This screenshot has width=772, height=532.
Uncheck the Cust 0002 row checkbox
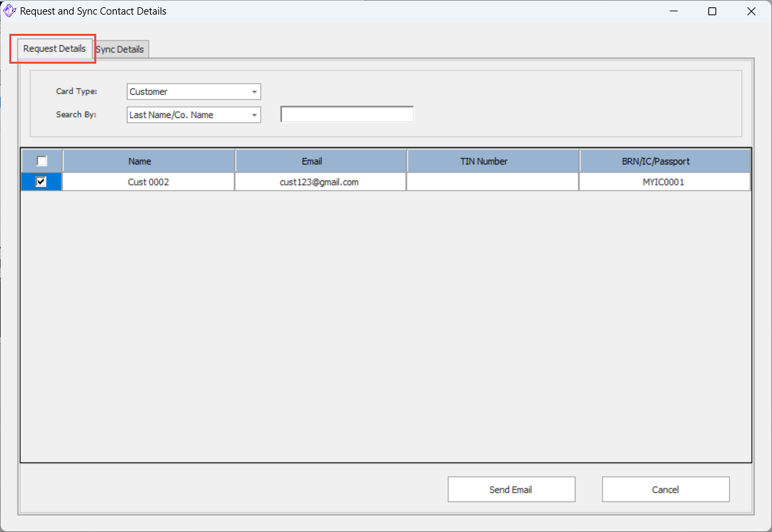tap(41, 182)
